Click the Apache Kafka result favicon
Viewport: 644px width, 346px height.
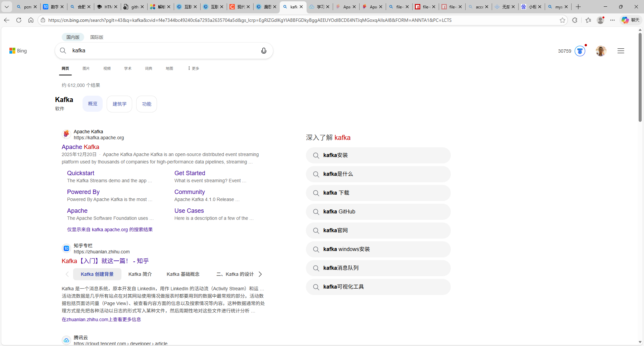point(66,134)
